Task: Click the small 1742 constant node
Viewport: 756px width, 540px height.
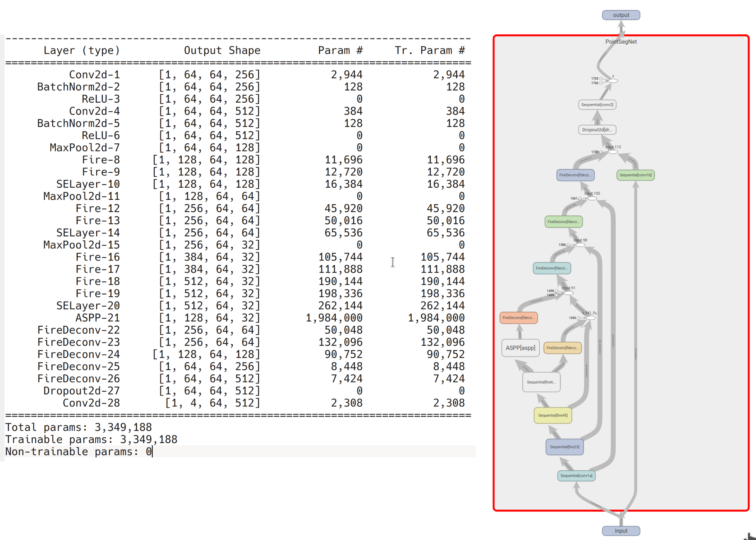Action: click(x=601, y=152)
